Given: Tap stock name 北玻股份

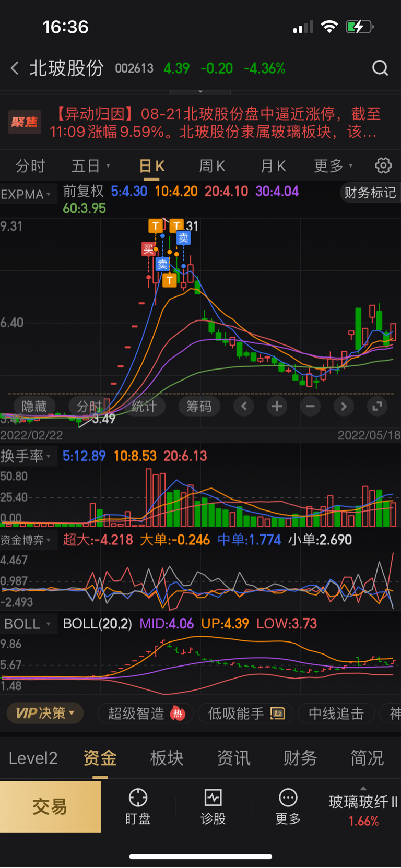Looking at the screenshot, I should [66, 68].
